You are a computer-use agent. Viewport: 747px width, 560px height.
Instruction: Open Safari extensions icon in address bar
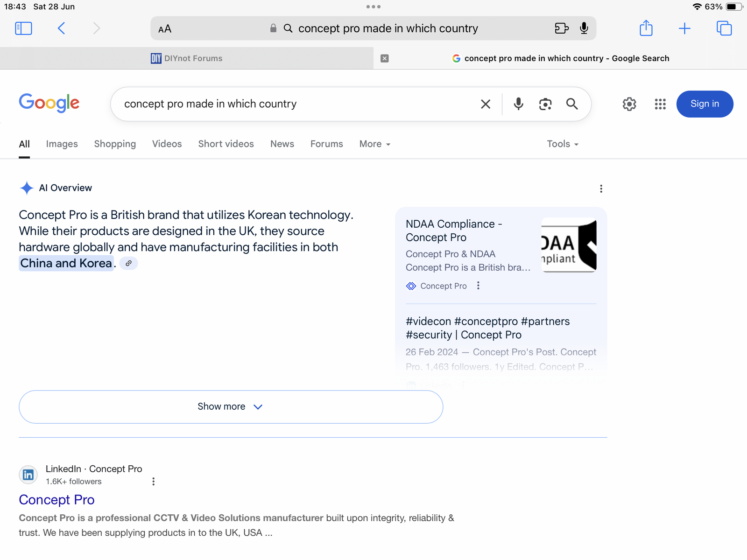562,28
